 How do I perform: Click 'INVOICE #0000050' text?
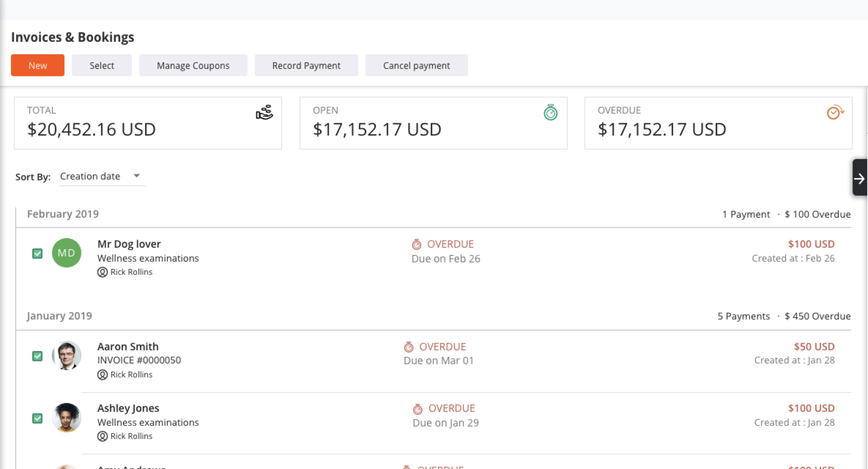pos(139,360)
